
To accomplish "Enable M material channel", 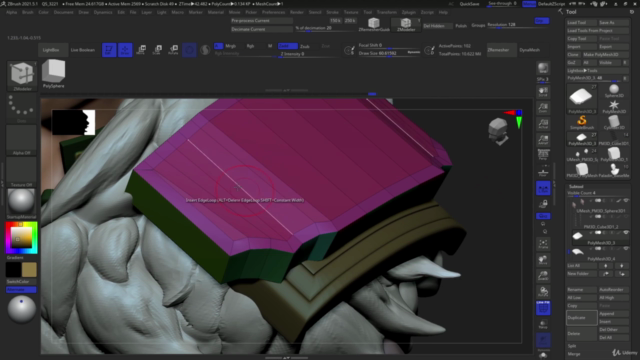I will 270,46.
